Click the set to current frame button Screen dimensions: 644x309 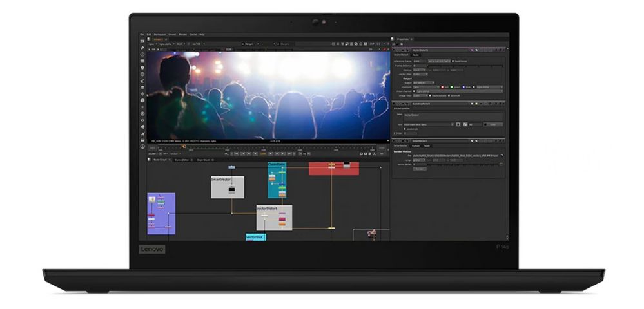[x=440, y=61]
